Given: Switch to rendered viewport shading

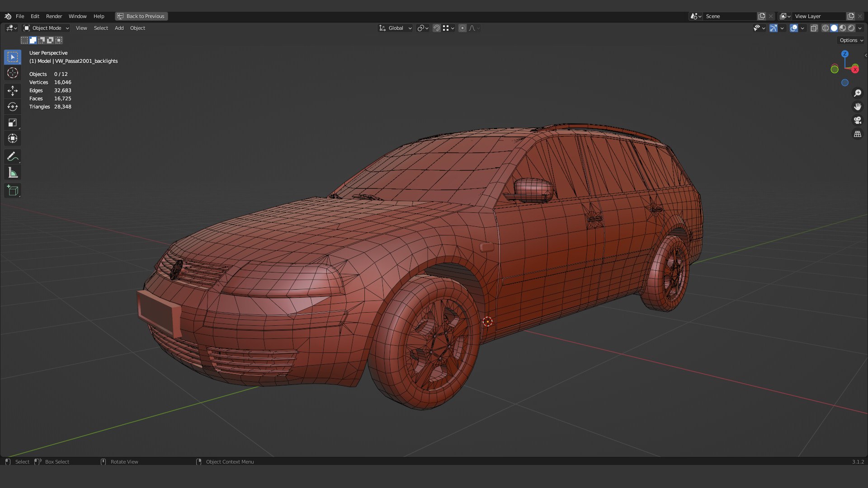Looking at the screenshot, I should point(851,28).
